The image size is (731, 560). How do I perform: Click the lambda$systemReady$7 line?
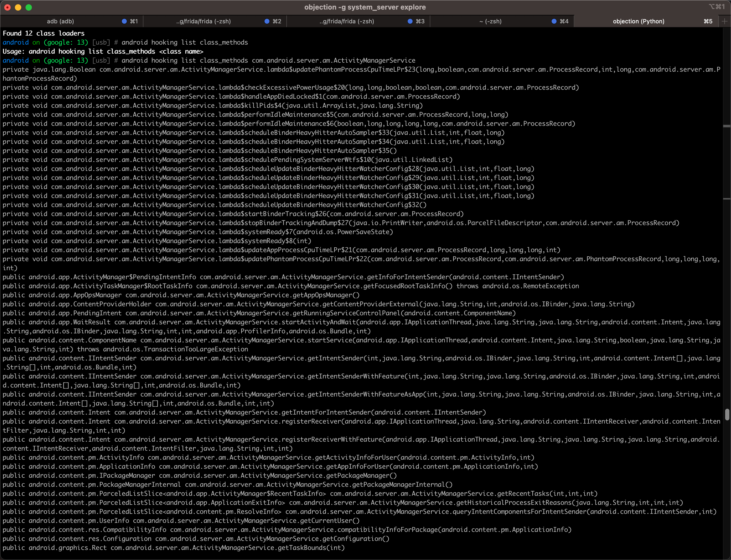[198, 232]
